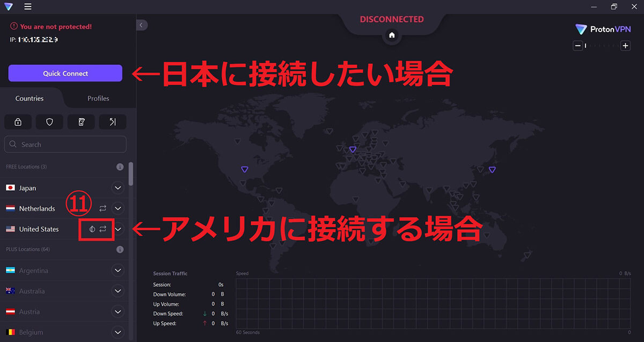Switch to the Countries tab
The image size is (644, 342).
point(30,98)
